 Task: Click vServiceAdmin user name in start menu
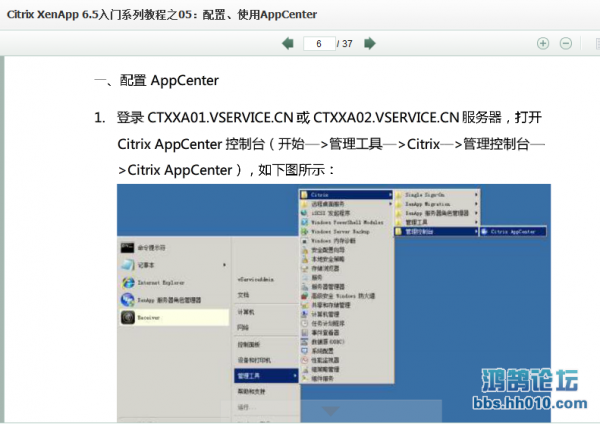256,279
